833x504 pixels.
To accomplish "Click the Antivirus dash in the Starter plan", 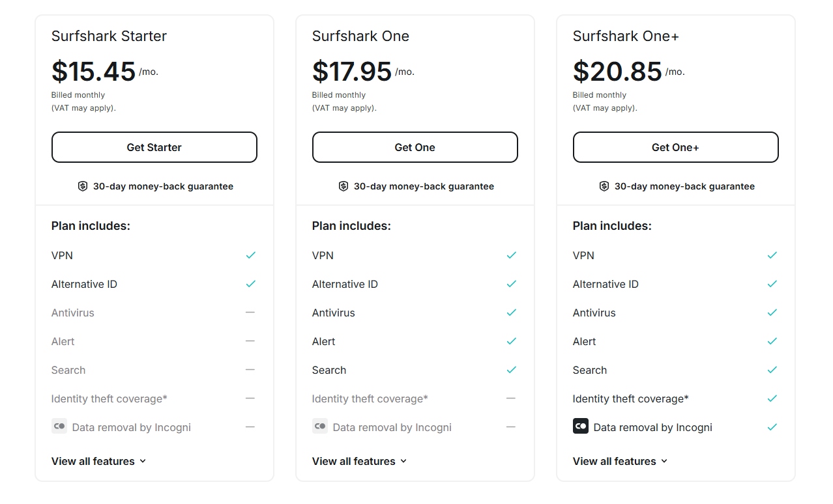I will point(250,313).
